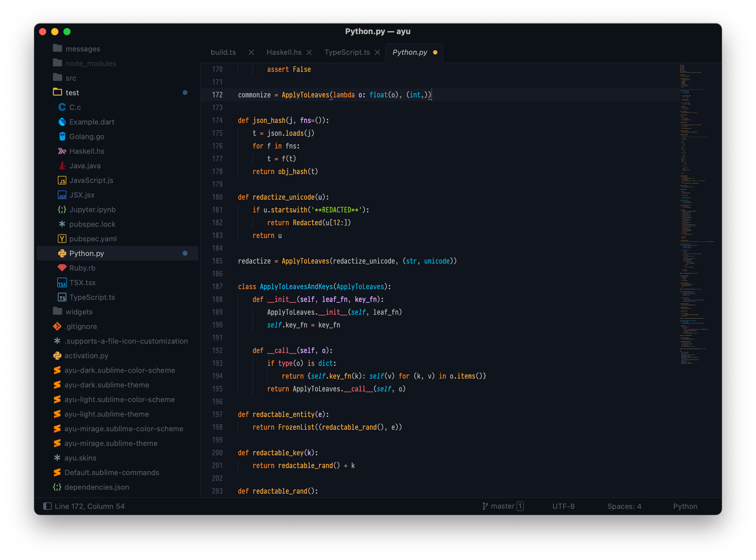Toggle the sidebar panel icon in status bar
This screenshot has width=756, height=560.
tap(47, 506)
